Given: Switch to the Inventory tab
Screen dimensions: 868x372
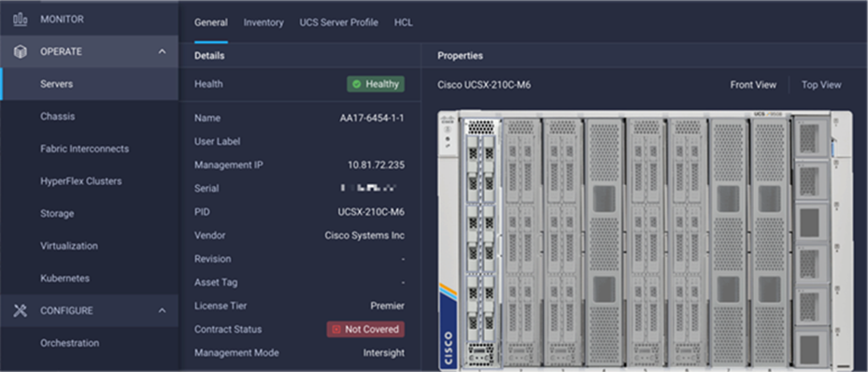Looking at the screenshot, I should [263, 22].
